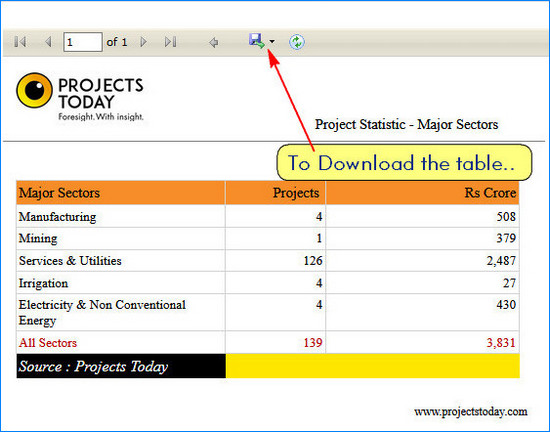Refresh the report with circular arrows icon

tap(297, 42)
